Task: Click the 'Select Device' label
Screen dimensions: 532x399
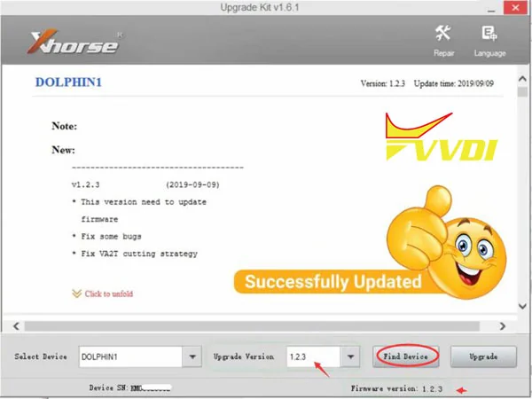Action: 41,356
